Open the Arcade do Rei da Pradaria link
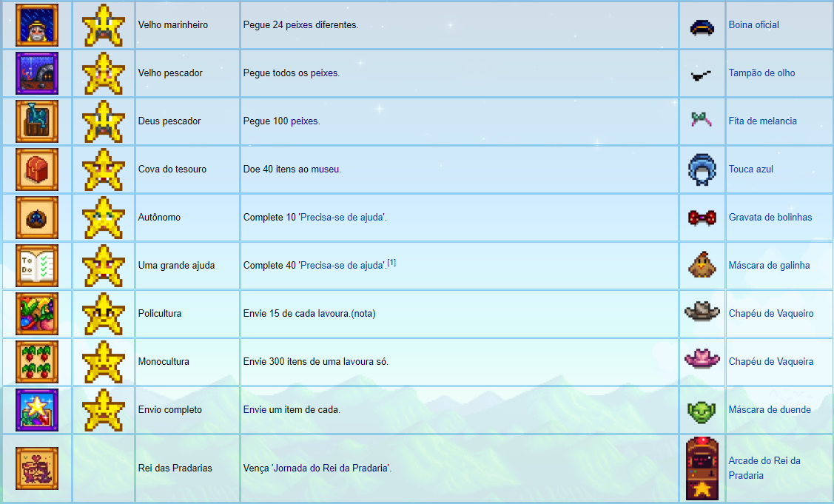Screen dimensions: 834x504 pos(764,468)
